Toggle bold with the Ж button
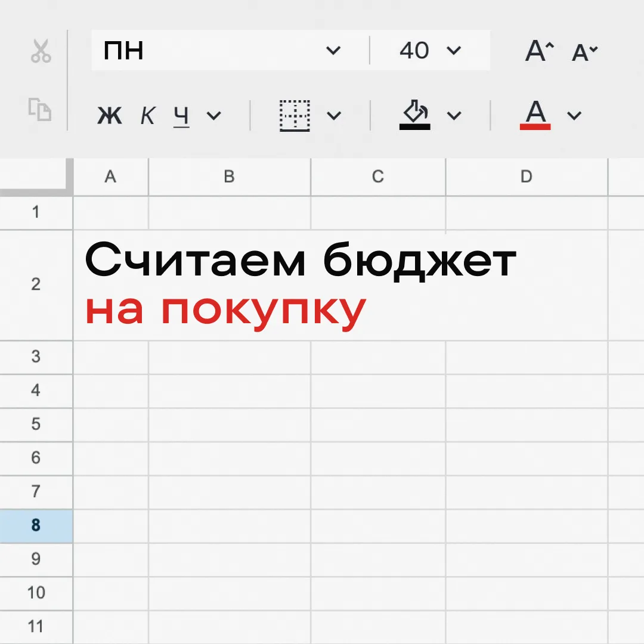The image size is (644, 644). 110,116
